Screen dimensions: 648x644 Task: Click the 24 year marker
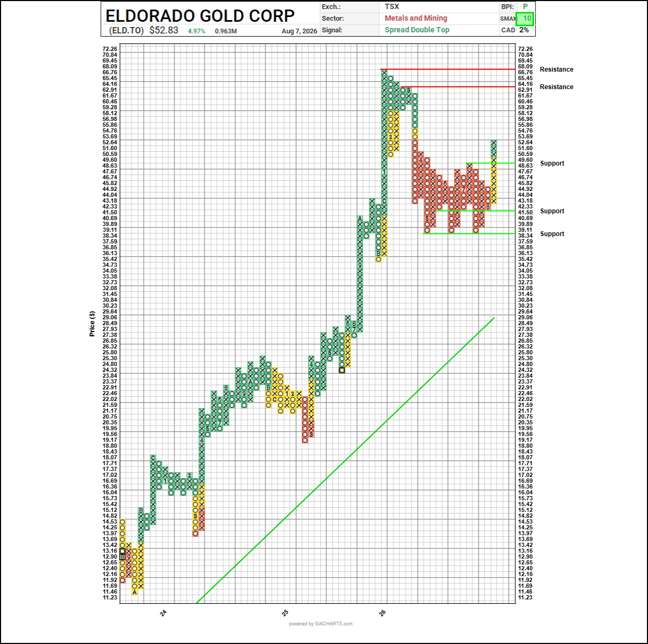pyautogui.click(x=163, y=613)
